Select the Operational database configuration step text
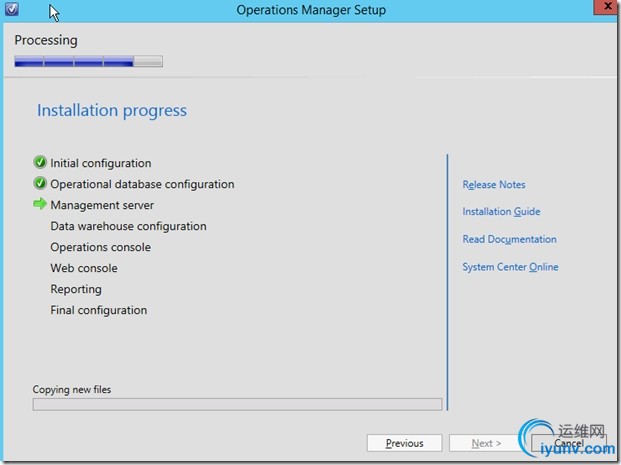Image resolution: width=621 pixels, height=465 pixels. tap(142, 184)
